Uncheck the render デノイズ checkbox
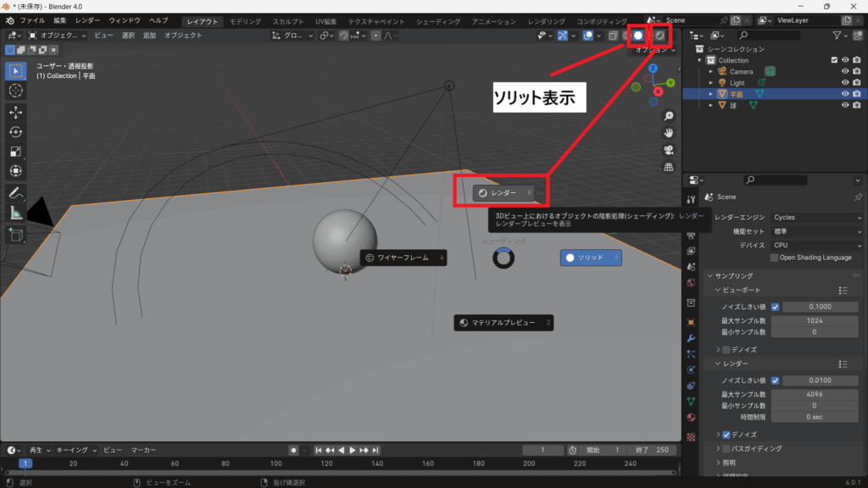Screen dimensions: 868x488 pos(726,435)
